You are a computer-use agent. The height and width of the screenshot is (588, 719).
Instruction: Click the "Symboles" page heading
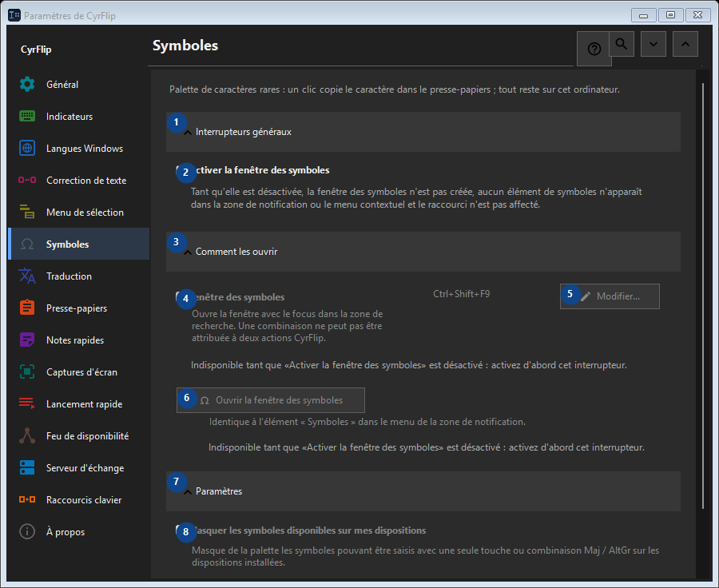click(185, 46)
